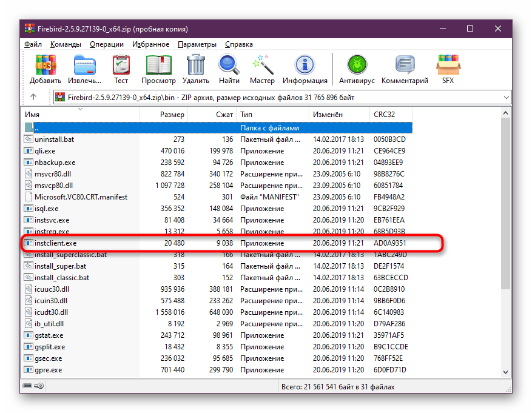Select the msvcp80.dll file name
Image resolution: width=532 pixels, height=413 pixels.
pos(53,186)
